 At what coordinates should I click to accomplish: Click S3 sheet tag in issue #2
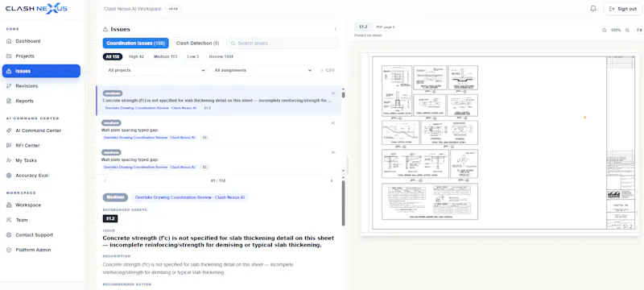[204, 138]
